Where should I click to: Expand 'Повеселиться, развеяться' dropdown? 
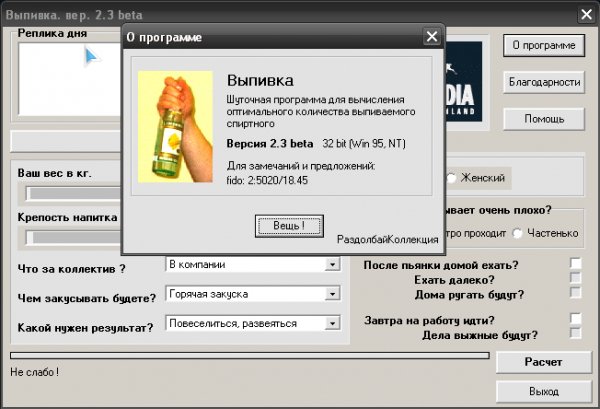[332, 323]
